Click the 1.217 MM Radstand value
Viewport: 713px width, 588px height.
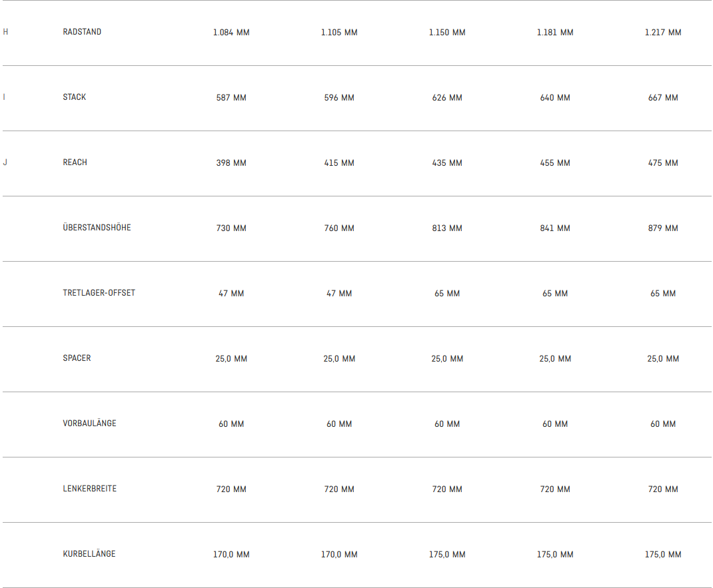663,33
